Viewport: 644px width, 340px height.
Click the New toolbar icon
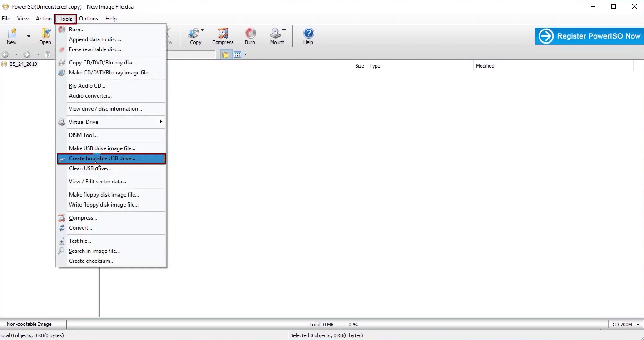(x=12, y=36)
